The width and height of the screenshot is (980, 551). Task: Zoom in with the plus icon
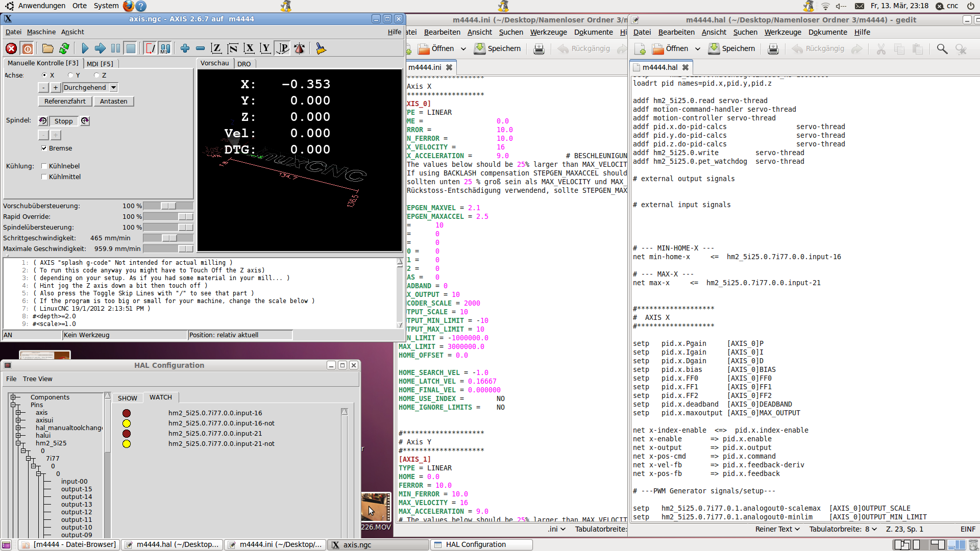click(185, 48)
